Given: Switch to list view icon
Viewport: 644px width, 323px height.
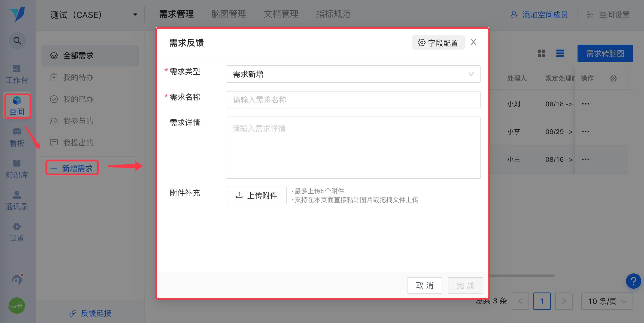Looking at the screenshot, I should tap(560, 53).
